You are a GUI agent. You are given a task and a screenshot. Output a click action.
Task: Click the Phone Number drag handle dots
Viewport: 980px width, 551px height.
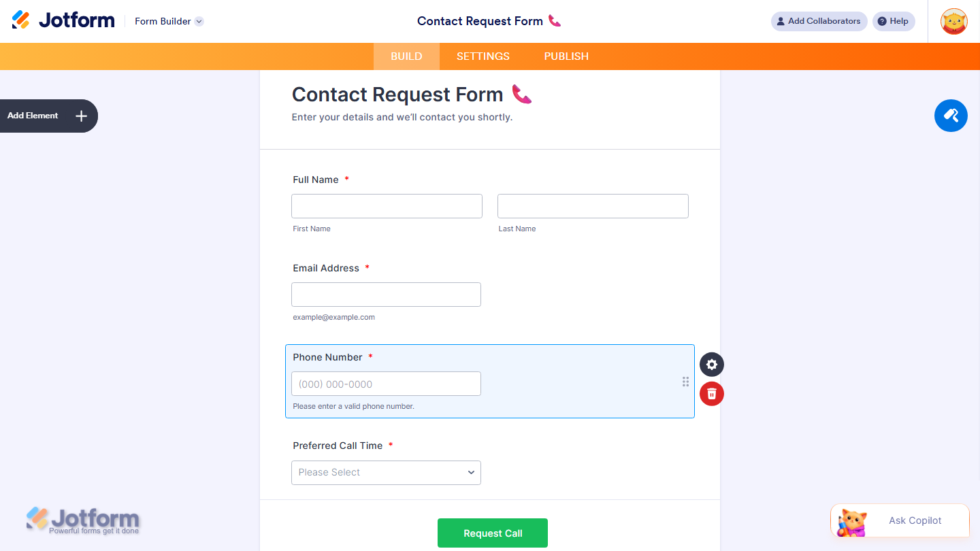click(685, 382)
